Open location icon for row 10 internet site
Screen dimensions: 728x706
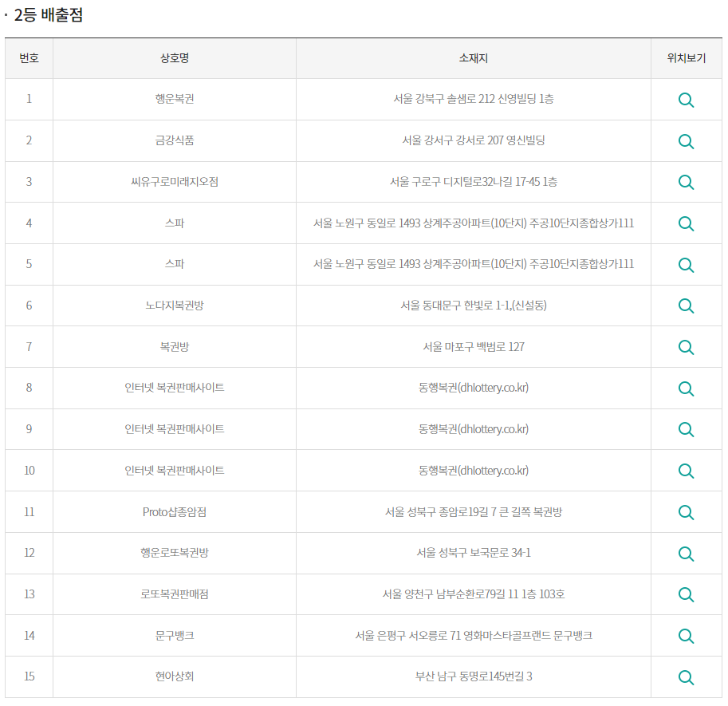pyautogui.click(x=686, y=471)
